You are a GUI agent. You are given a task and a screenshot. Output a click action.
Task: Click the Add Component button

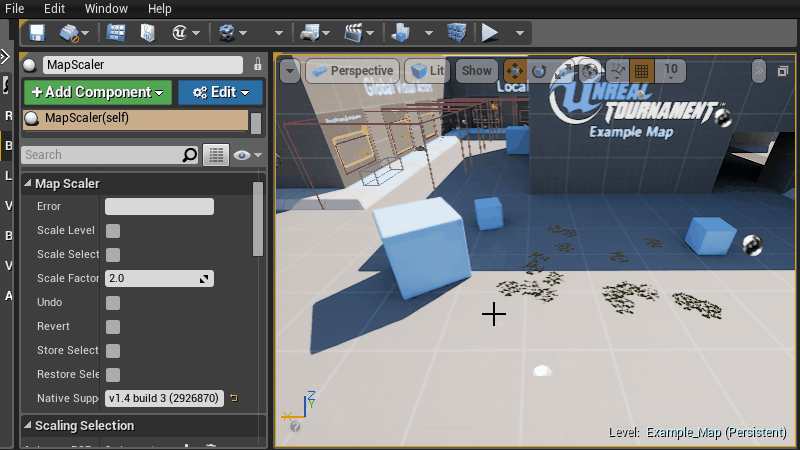[x=98, y=92]
